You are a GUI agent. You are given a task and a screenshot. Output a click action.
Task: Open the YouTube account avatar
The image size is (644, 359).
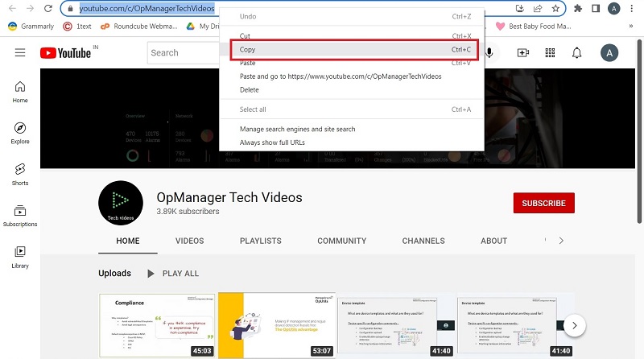(x=609, y=53)
